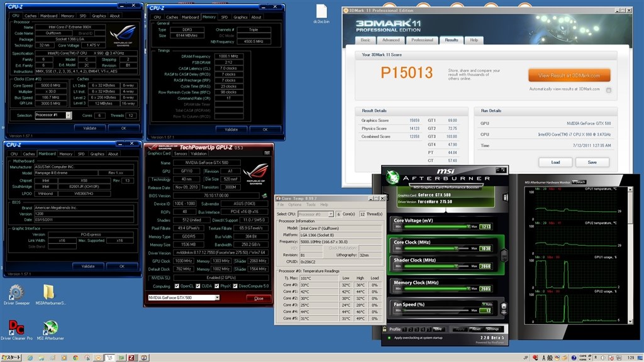Open 3DMark 11 Advanced tab
Image resolution: width=644 pixels, height=362 pixels.
(391, 40)
